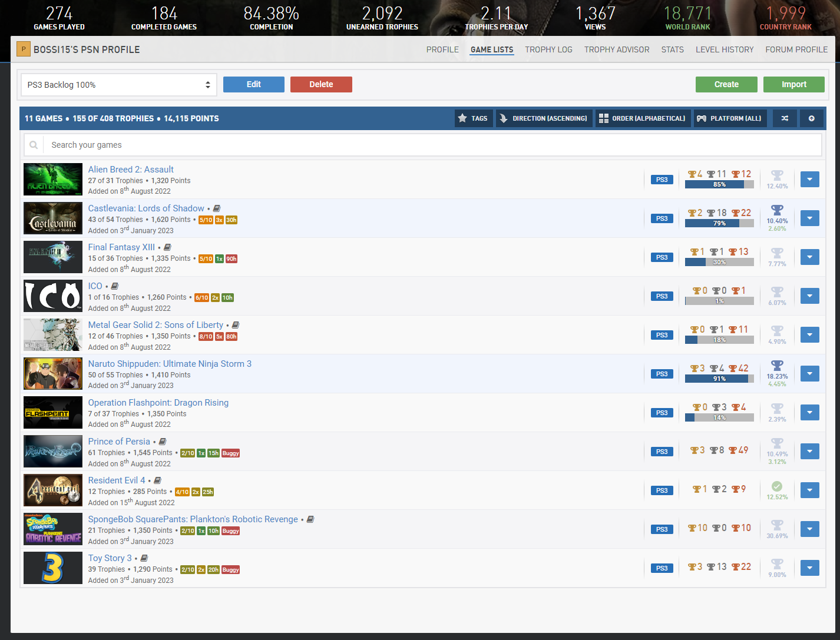Open the PS3 Backlog 100% list selector
Screen dimensions: 840x640
(x=118, y=85)
